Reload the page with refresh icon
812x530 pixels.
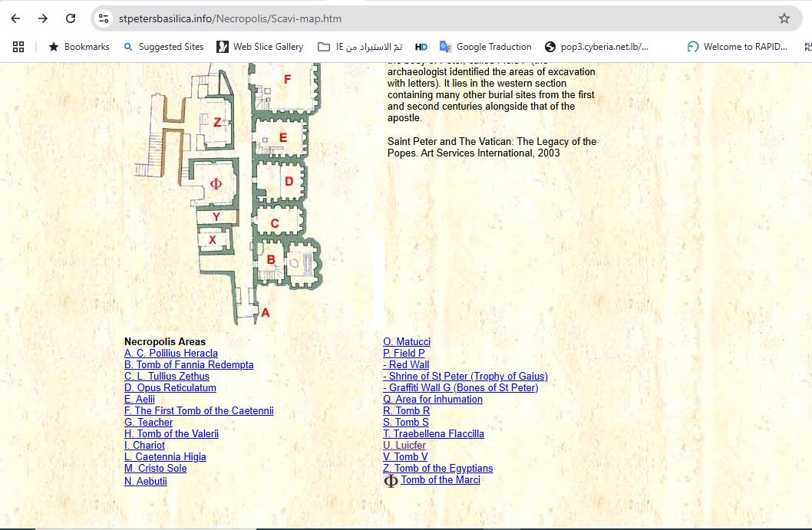coord(71,18)
